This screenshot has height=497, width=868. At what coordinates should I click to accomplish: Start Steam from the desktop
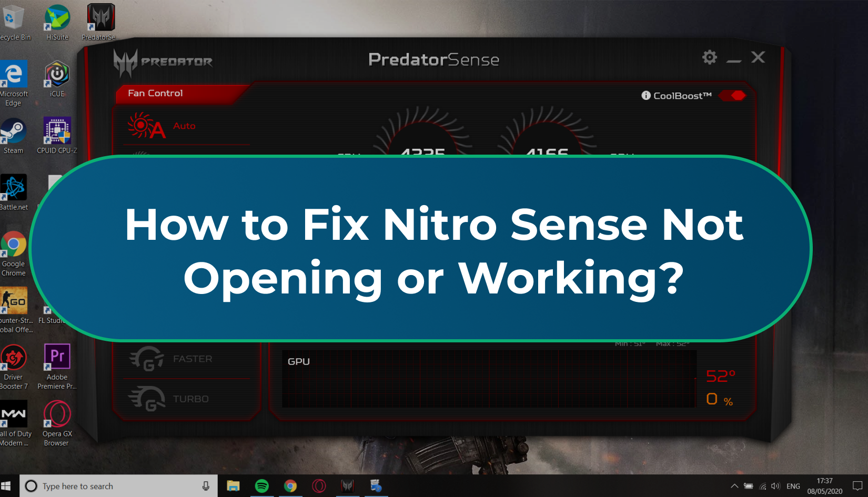pyautogui.click(x=14, y=131)
